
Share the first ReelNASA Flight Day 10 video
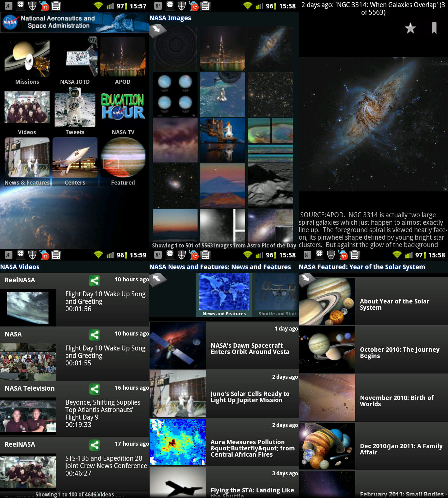(x=95, y=281)
